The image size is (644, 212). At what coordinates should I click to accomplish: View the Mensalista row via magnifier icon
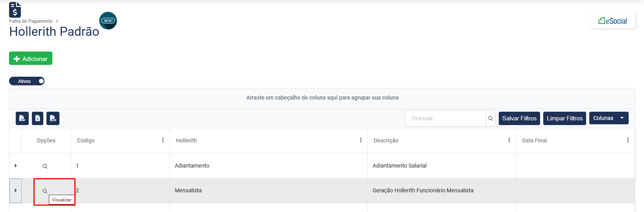[45, 191]
